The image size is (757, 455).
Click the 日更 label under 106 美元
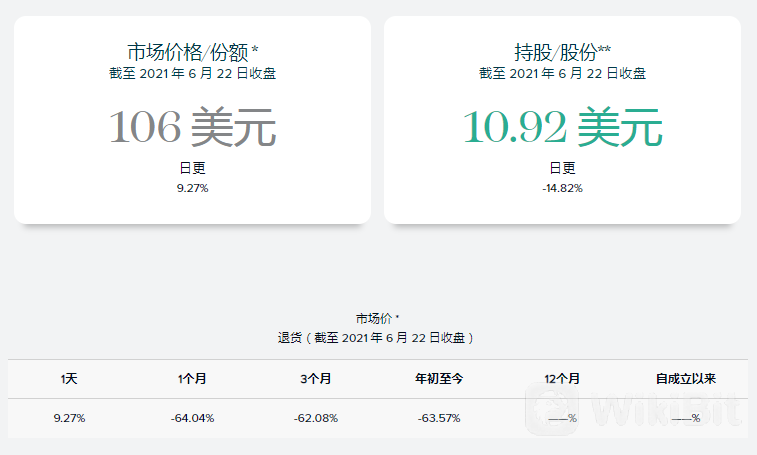click(x=193, y=168)
